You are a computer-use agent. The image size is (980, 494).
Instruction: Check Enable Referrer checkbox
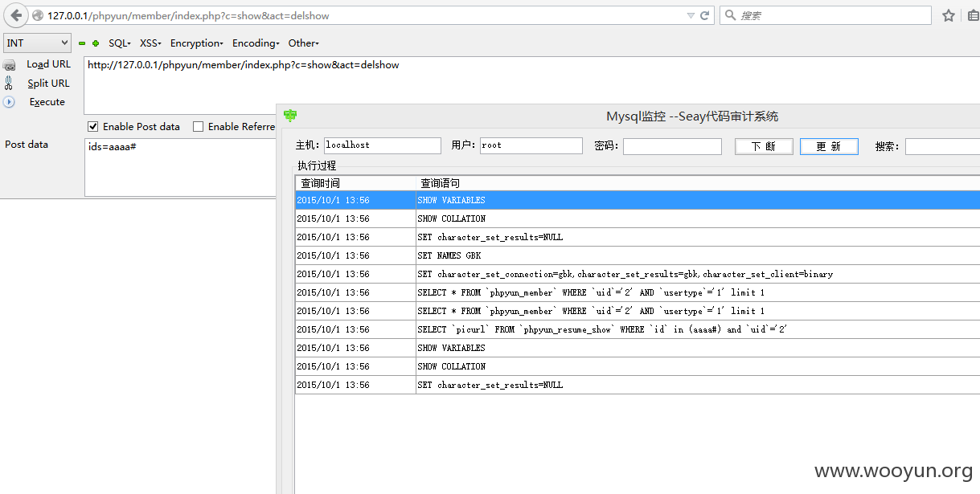199,126
